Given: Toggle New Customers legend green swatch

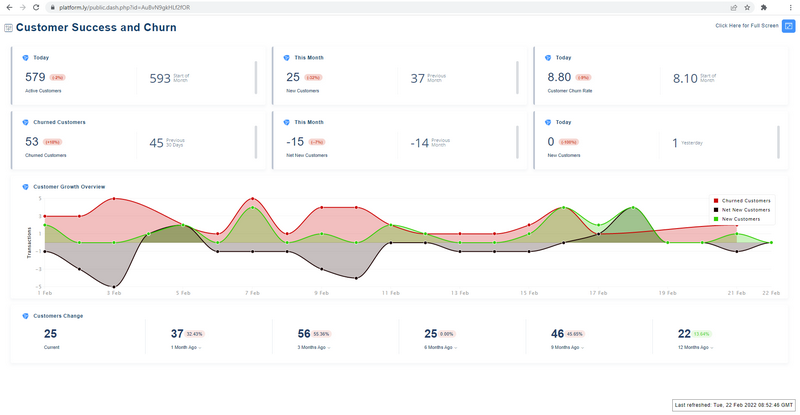Looking at the screenshot, I should point(716,219).
